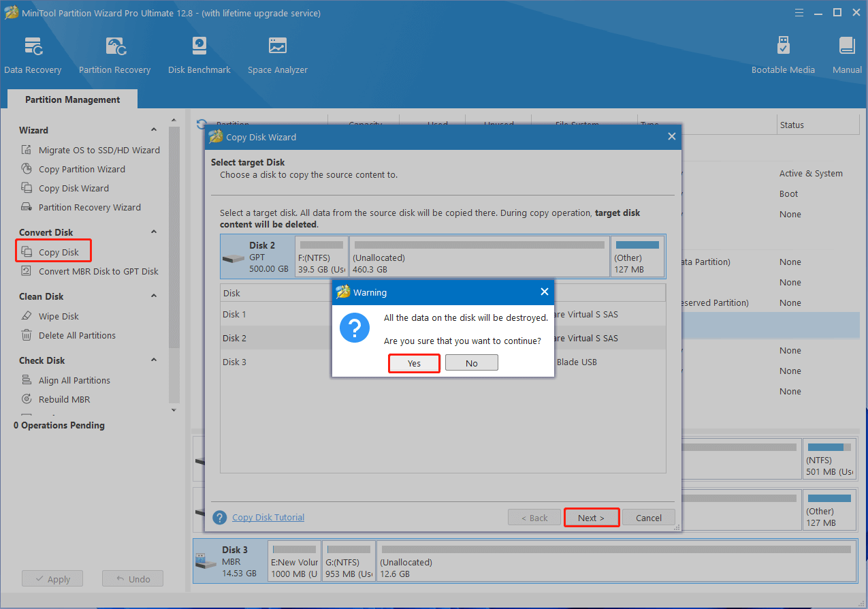Click the Align All Partitions icon
Image resolution: width=868 pixels, height=609 pixels.
[x=27, y=380]
